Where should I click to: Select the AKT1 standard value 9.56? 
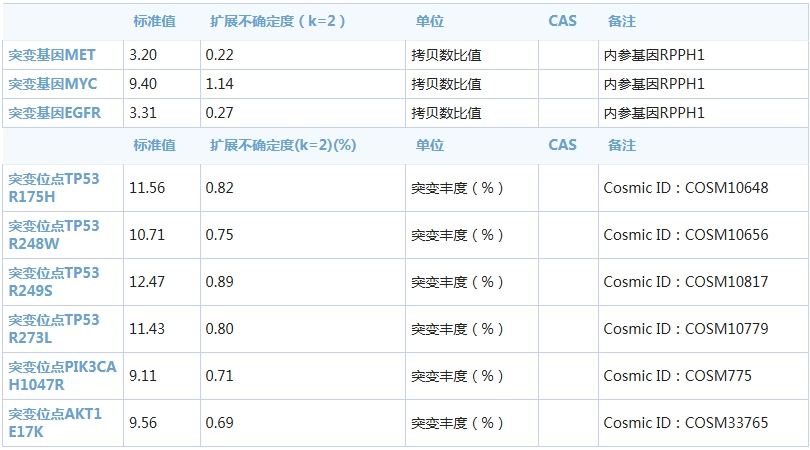[143, 423]
